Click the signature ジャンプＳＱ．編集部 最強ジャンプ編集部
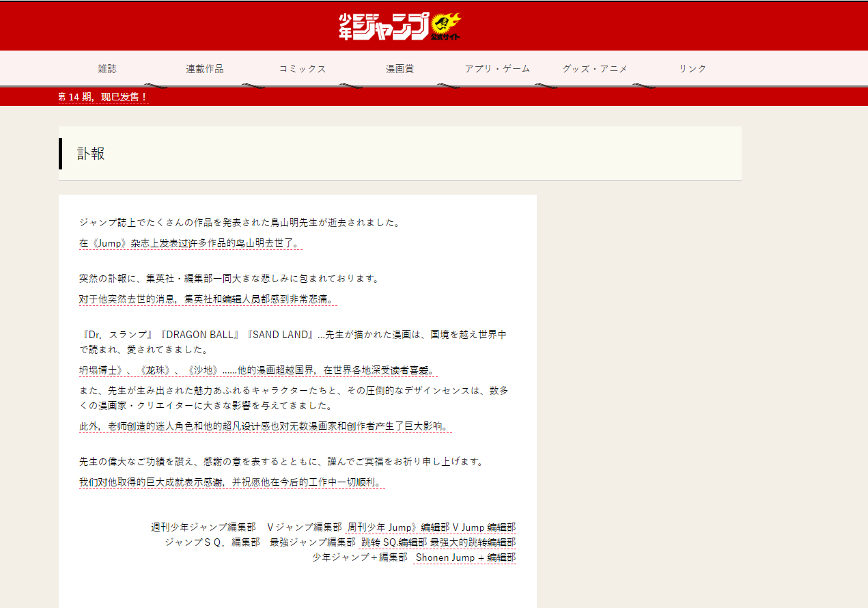 click(260, 542)
